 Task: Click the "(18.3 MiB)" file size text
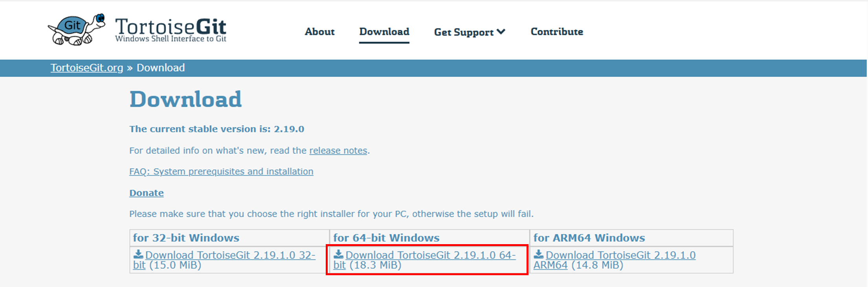[x=375, y=265]
